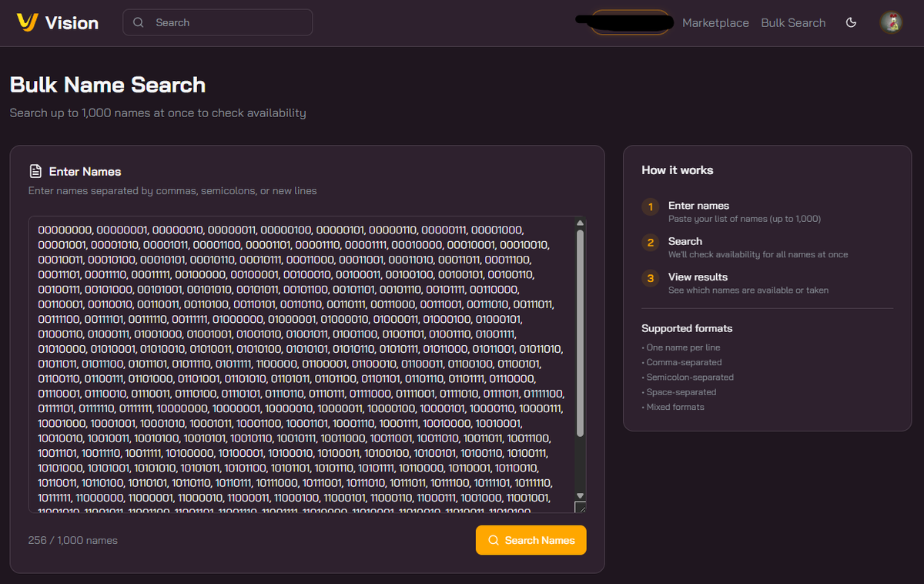Toggle dark mode moon icon
The width and height of the screenshot is (924, 584).
pyautogui.click(x=851, y=22)
